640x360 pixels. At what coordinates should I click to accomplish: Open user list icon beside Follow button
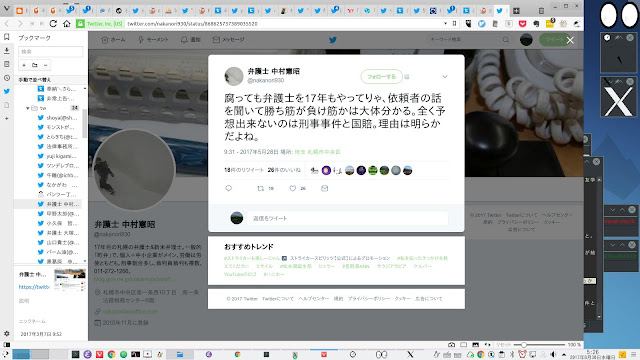coord(407,77)
